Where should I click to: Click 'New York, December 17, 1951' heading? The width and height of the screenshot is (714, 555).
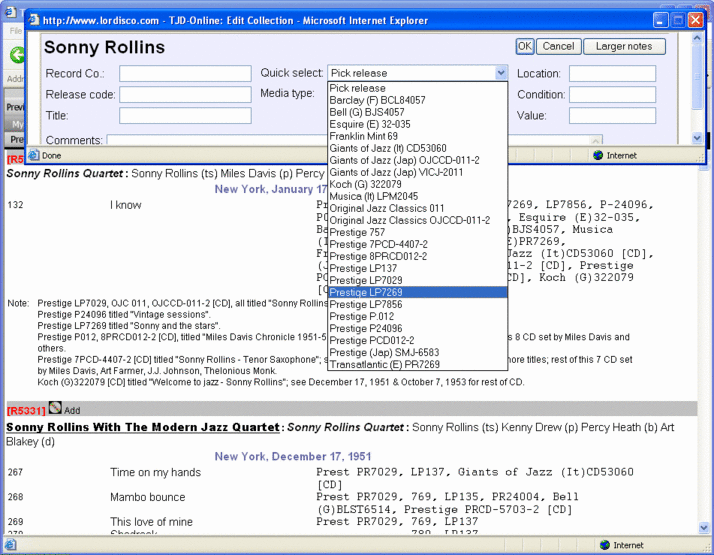293,456
